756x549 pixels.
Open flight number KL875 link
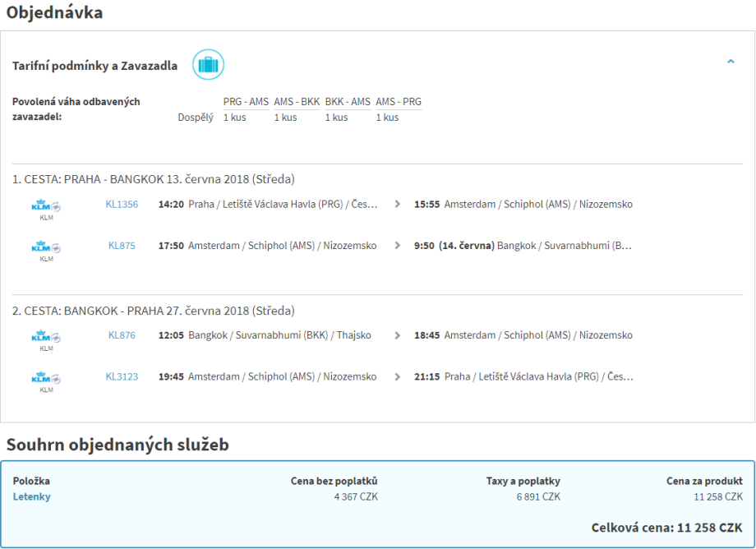pyautogui.click(x=122, y=246)
